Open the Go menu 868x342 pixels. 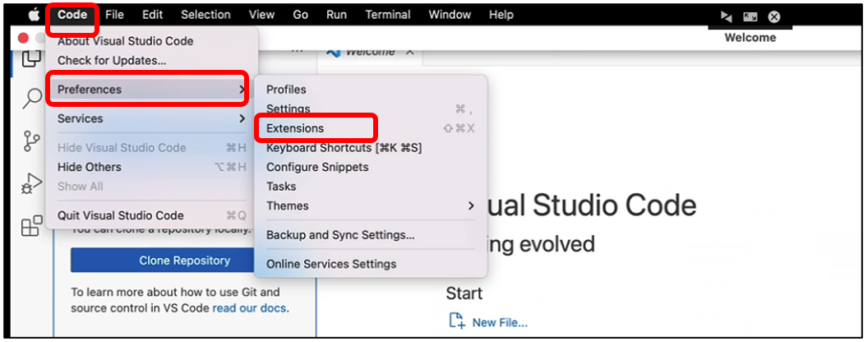(x=301, y=15)
